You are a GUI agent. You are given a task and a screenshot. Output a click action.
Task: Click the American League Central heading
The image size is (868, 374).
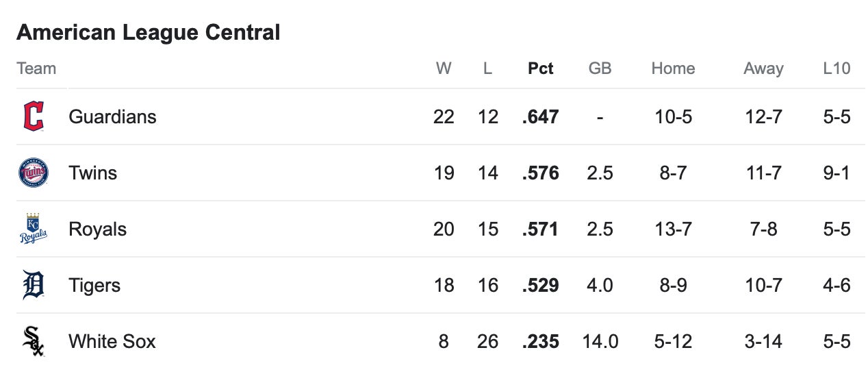pos(149,32)
